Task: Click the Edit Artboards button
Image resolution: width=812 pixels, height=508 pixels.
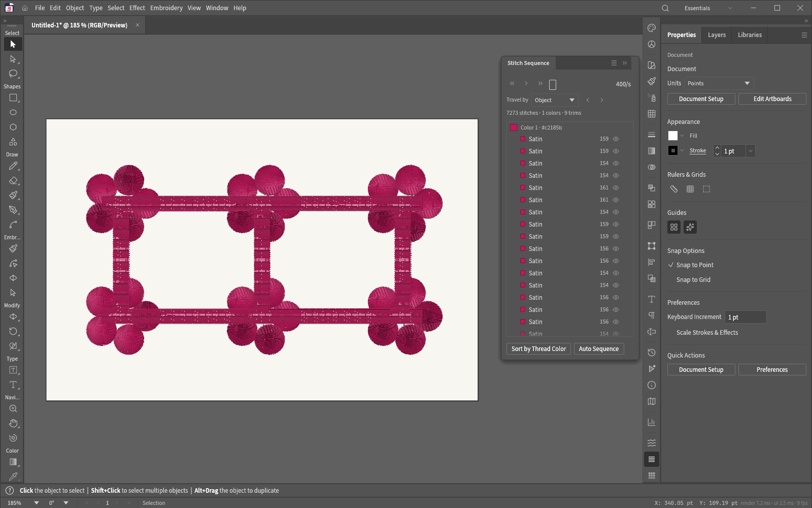Action: tap(772, 99)
